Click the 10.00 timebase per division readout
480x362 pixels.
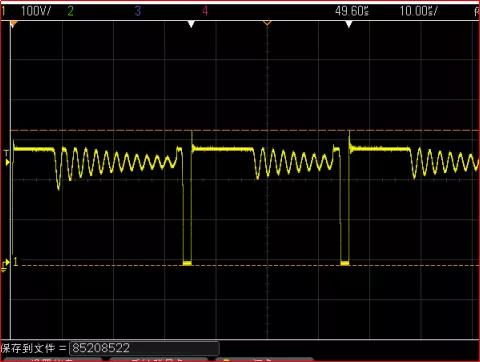click(x=419, y=11)
